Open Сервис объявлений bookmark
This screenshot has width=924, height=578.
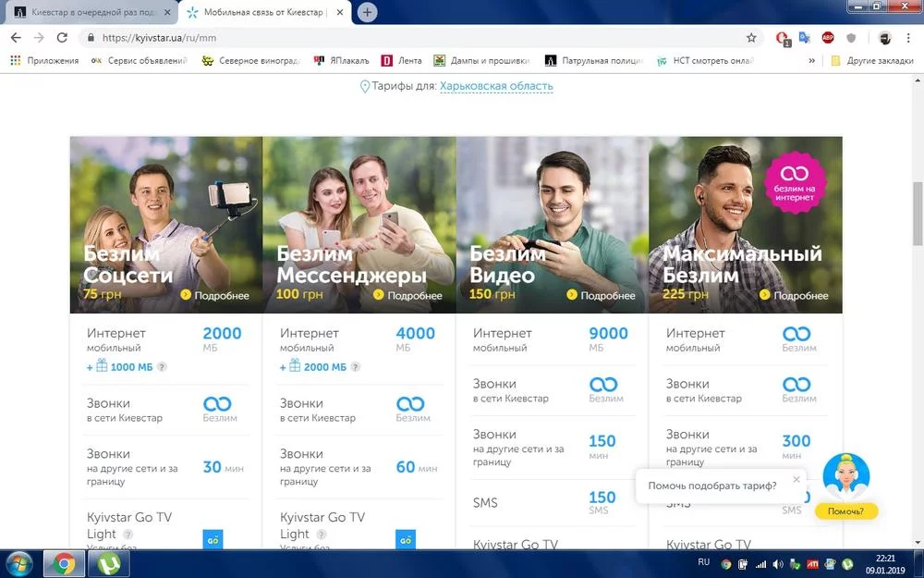[140, 60]
